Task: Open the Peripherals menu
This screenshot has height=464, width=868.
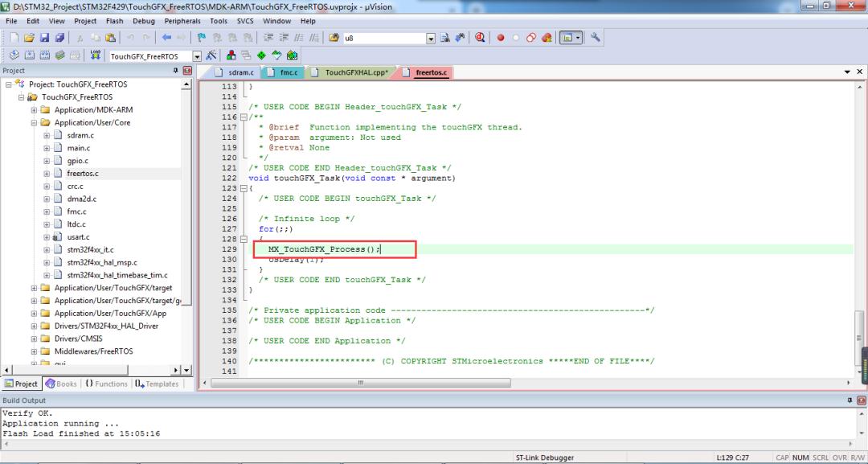Action: click(x=182, y=21)
